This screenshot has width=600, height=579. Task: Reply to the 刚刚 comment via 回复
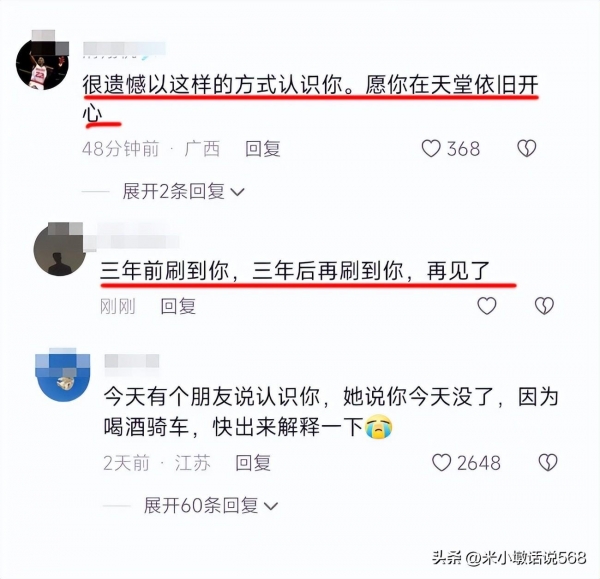(x=178, y=306)
